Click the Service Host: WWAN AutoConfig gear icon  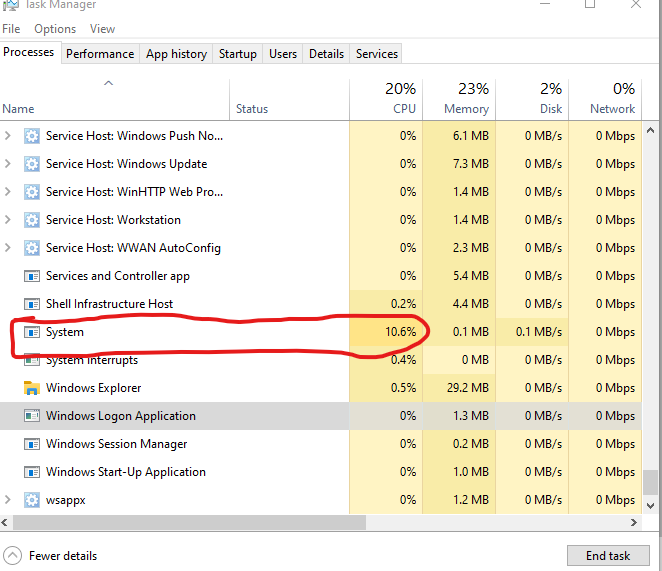click(x=32, y=248)
